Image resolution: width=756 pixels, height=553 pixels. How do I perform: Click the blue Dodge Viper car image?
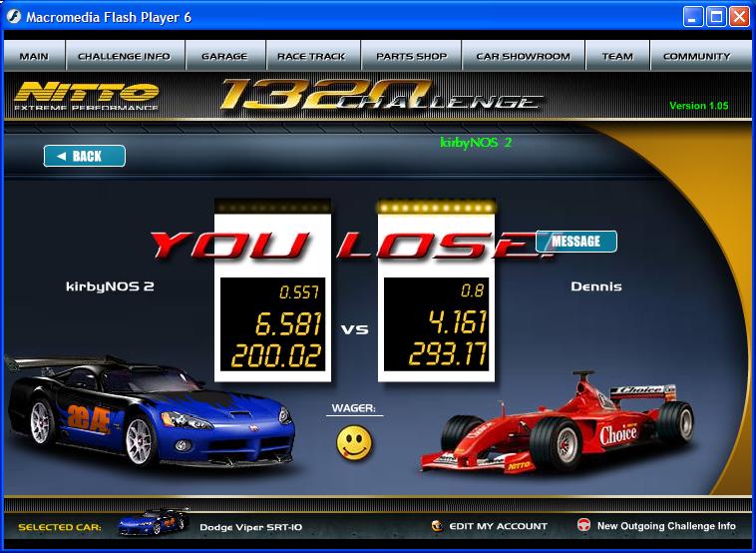(151, 411)
